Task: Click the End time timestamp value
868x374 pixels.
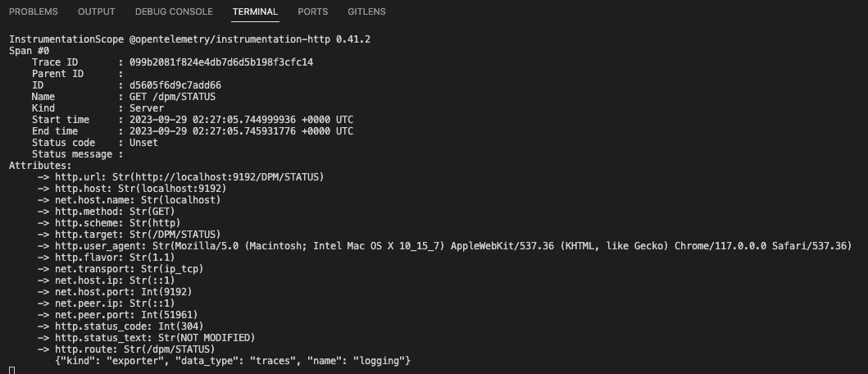Action: (x=241, y=131)
